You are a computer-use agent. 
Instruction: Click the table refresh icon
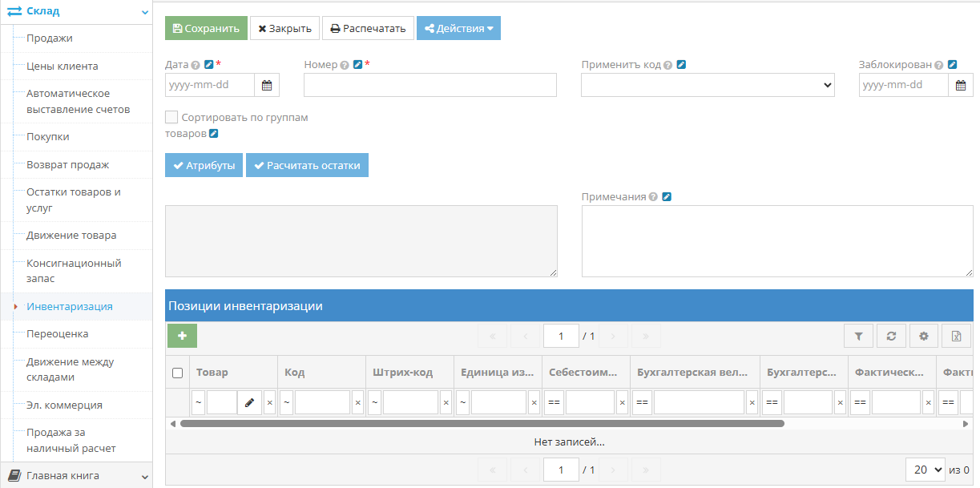[891, 337]
